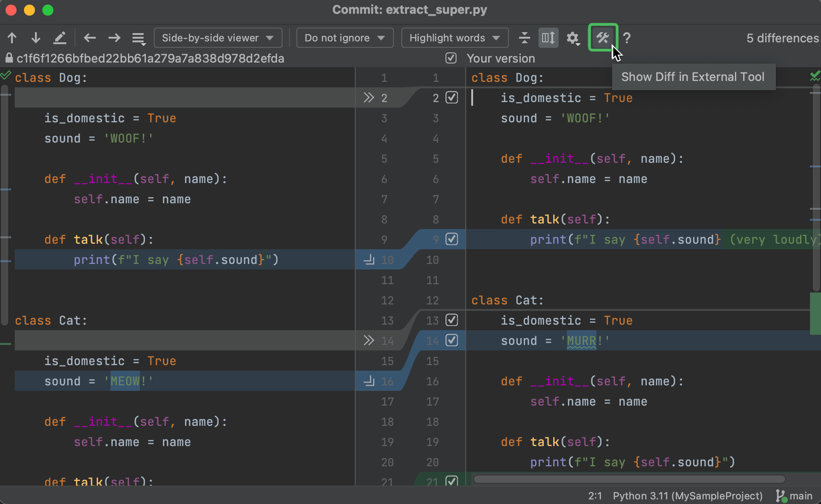Apply the change with the chevron at line 2
This screenshot has width=821, height=504.
tap(368, 97)
